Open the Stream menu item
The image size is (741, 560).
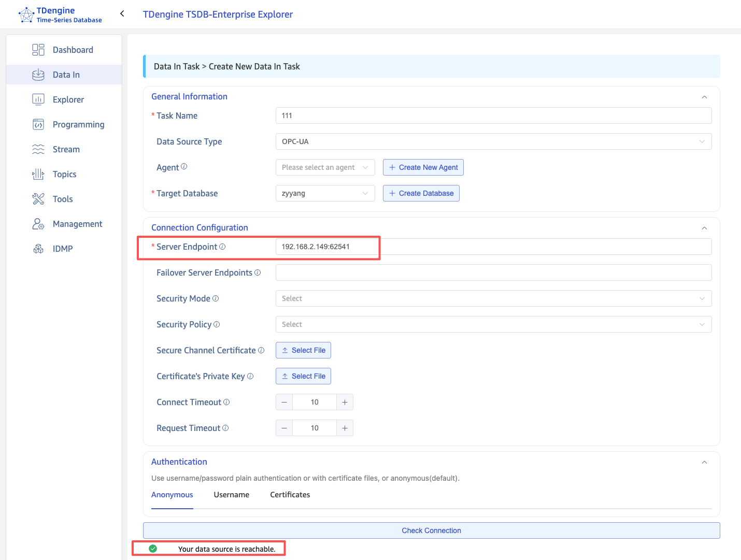coord(64,149)
